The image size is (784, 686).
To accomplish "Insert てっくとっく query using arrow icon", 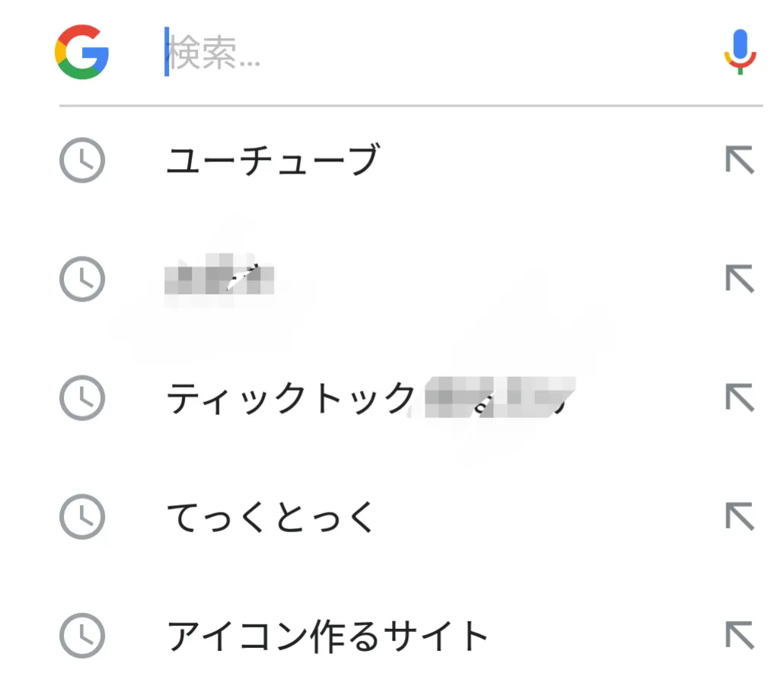I will (739, 518).
